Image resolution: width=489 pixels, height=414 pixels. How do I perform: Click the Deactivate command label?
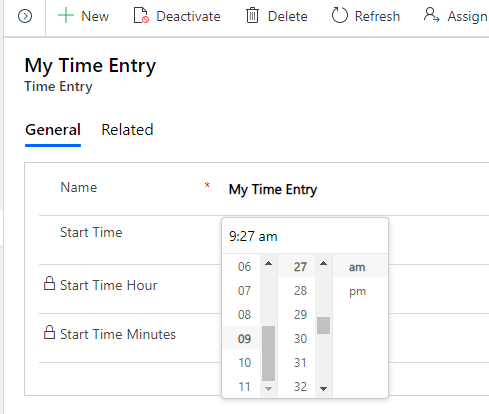(188, 16)
